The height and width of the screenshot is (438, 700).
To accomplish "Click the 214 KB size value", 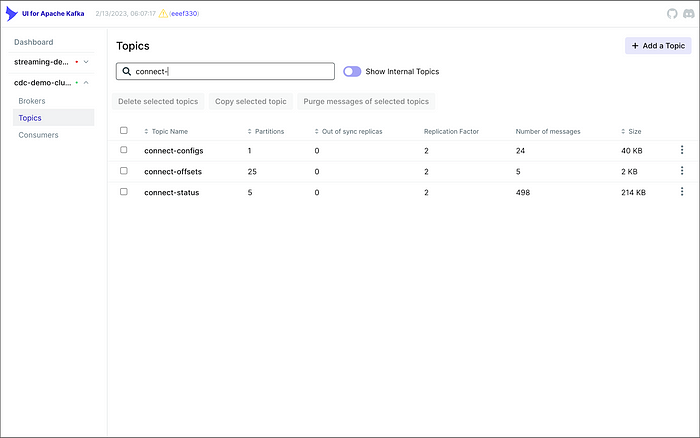I will point(633,192).
